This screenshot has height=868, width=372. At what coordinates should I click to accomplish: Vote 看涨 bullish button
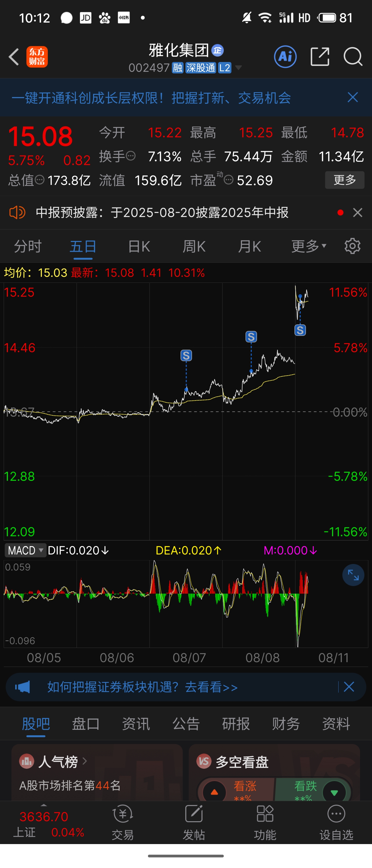[237, 789]
